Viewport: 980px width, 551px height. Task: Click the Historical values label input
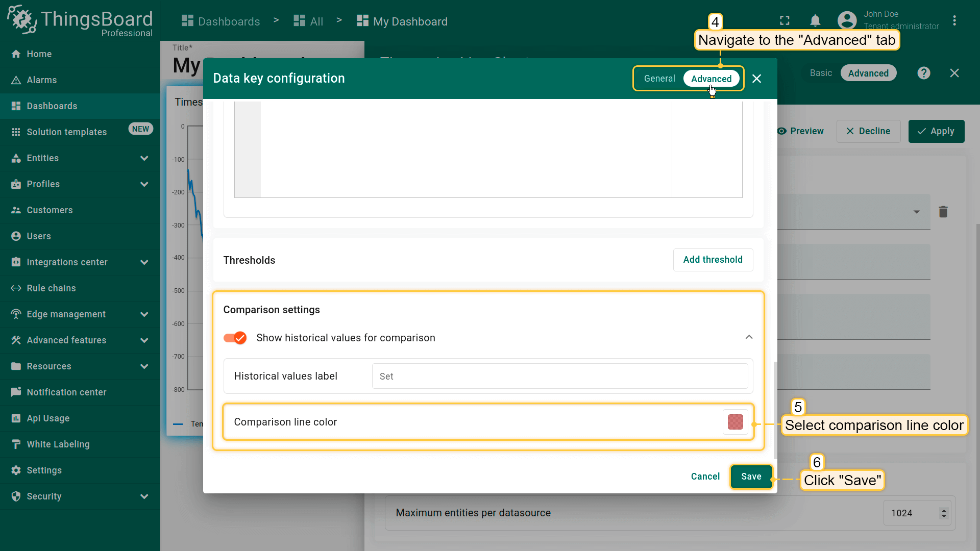559,377
